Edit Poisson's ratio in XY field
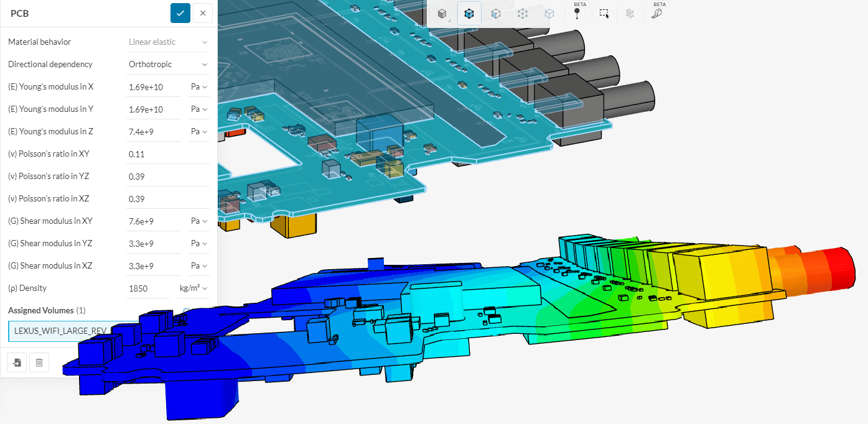Viewport: 868px width, 424px height. click(167, 154)
